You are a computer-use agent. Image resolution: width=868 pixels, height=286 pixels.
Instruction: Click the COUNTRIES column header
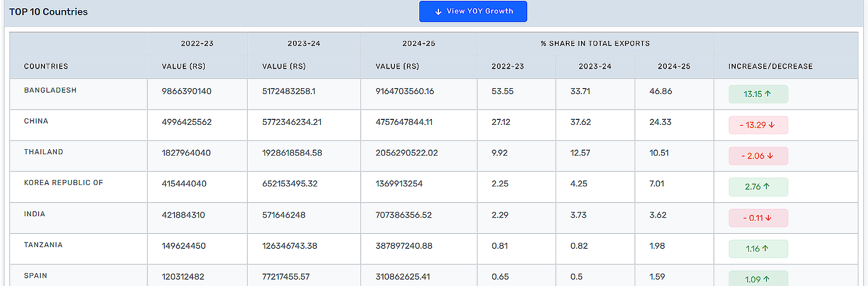tap(46, 67)
